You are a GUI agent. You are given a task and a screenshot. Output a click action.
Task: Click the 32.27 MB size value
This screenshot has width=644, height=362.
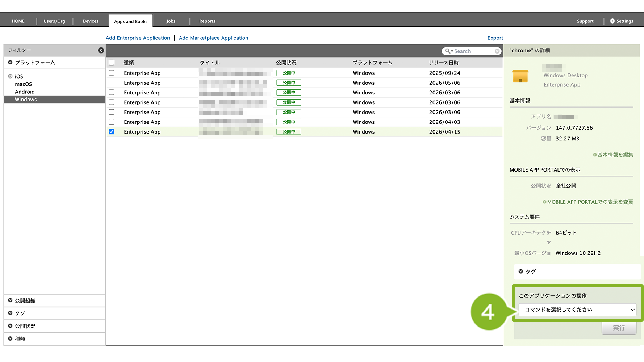[x=567, y=139]
